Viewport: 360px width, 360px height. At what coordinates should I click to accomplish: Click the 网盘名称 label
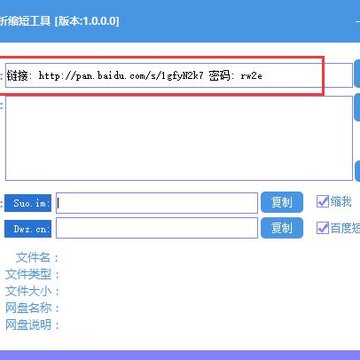coord(28,308)
